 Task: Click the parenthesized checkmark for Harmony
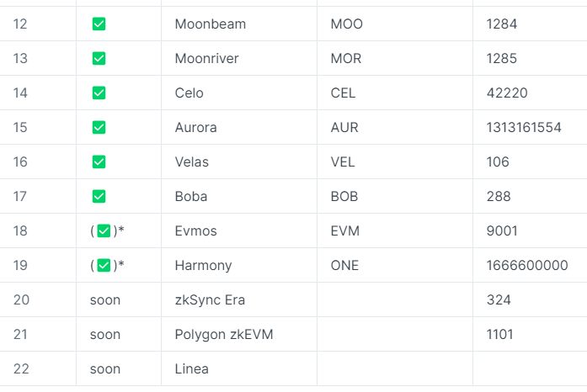coord(104,266)
